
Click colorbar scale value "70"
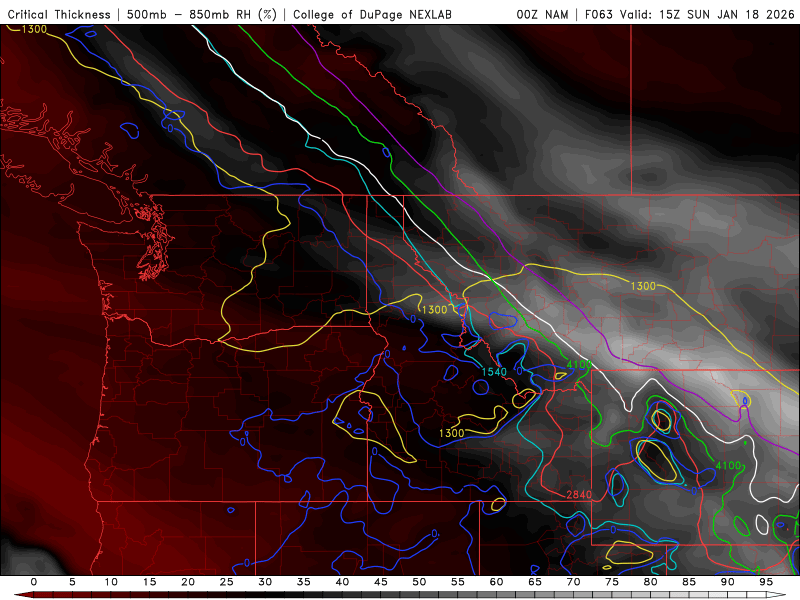573,582
